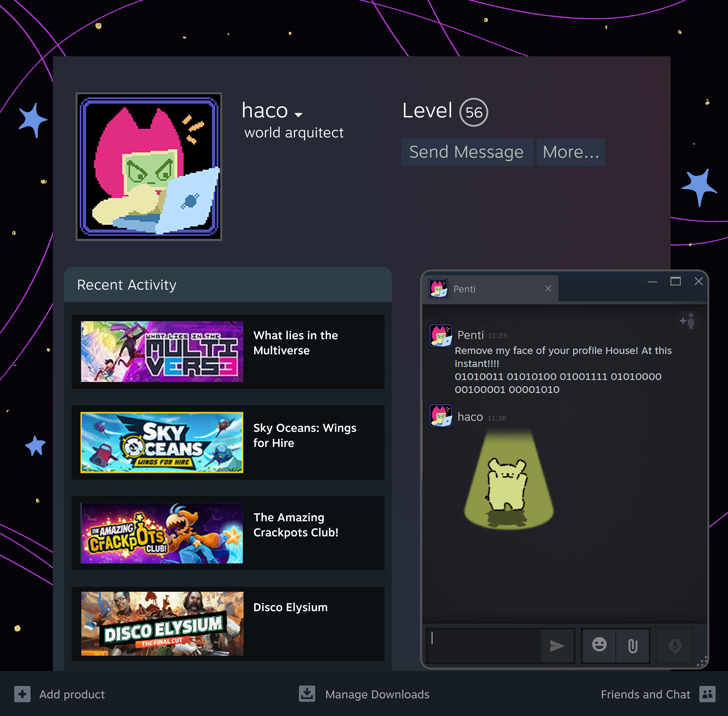Viewport: 728px width, 716px height.
Task: Send the chat message arrow button
Action: tap(557, 646)
